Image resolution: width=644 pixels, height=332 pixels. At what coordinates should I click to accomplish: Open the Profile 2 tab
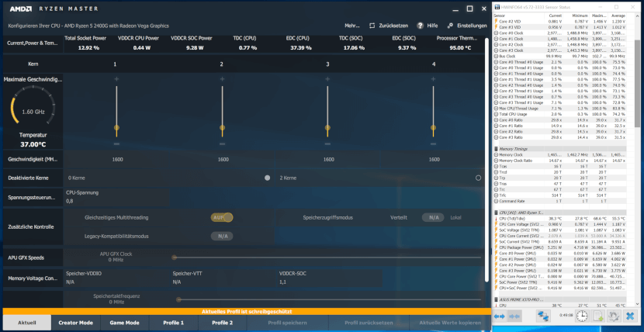click(x=222, y=323)
